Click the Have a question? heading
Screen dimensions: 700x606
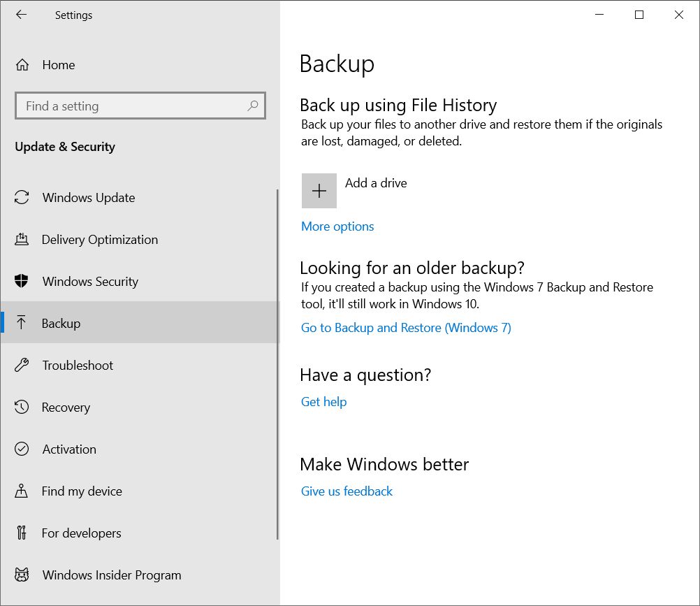365,375
